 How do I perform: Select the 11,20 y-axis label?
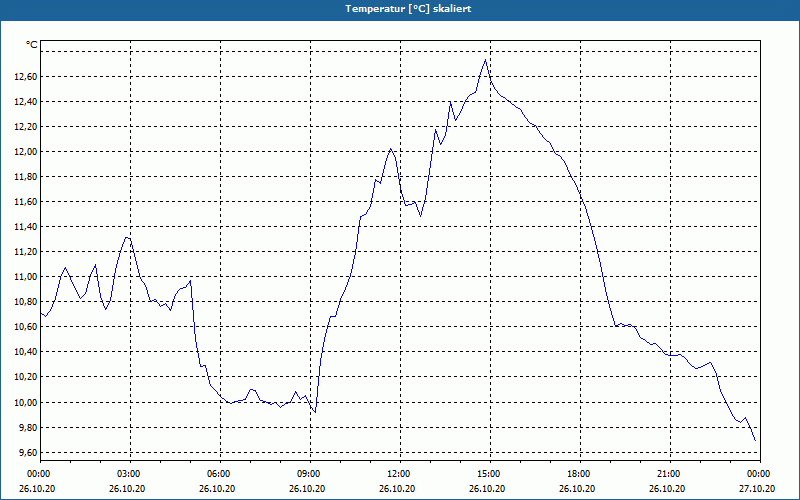[26, 252]
